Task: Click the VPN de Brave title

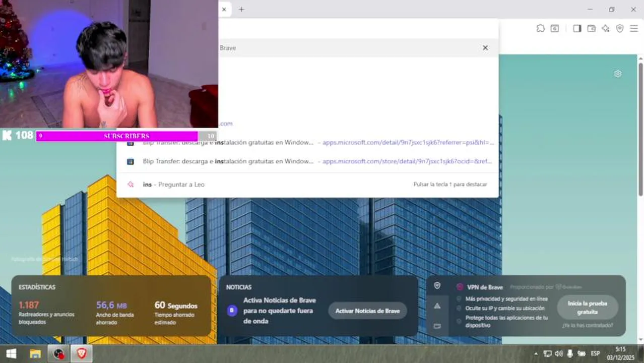Action: 485,287
